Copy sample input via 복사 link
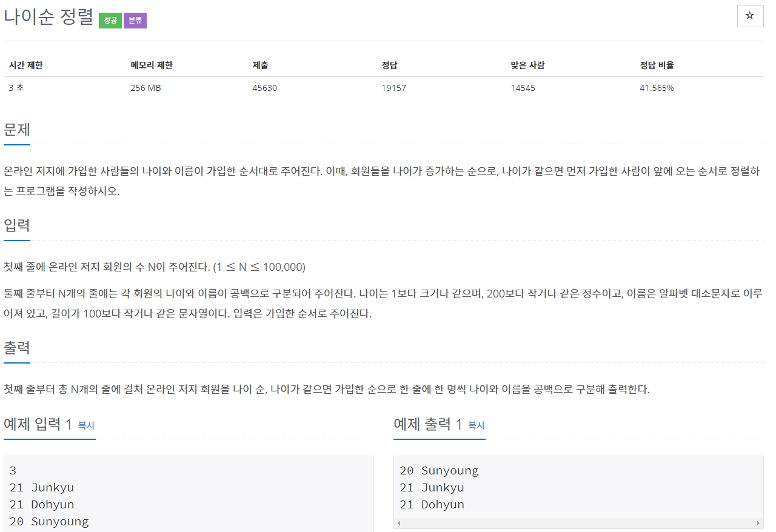This screenshot has width=776, height=532. click(x=87, y=425)
